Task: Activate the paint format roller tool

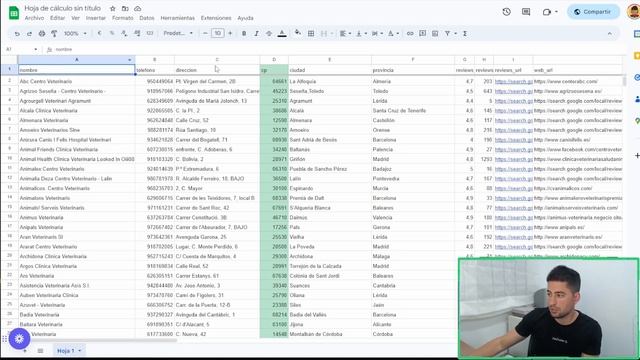Action: (x=54, y=33)
